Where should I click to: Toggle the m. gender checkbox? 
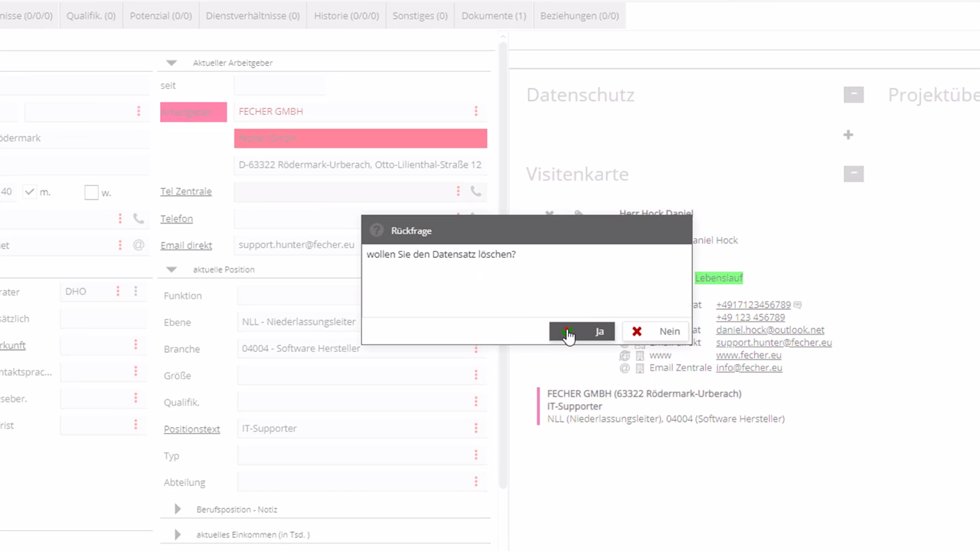pyautogui.click(x=30, y=191)
